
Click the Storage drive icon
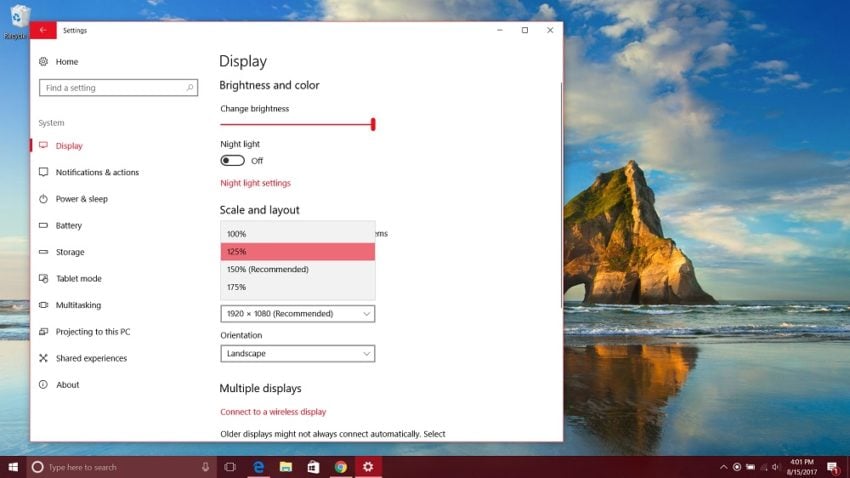43,251
